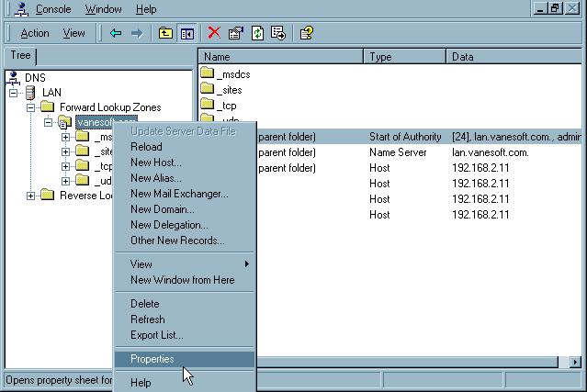Select the _sites folder icon in list pane
The height and width of the screenshot is (392, 587).
[207, 88]
